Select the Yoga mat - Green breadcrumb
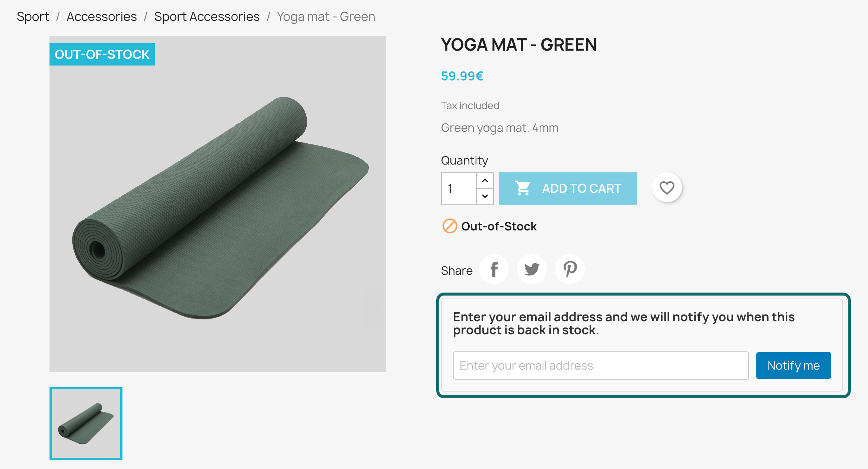The image size is (868, 469). [325, 16]
